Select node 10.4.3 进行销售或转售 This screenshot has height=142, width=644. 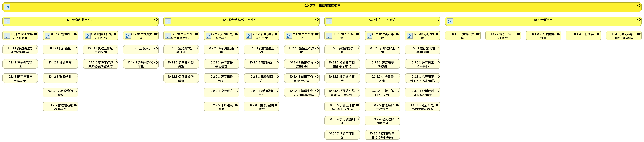click(543, 36)
